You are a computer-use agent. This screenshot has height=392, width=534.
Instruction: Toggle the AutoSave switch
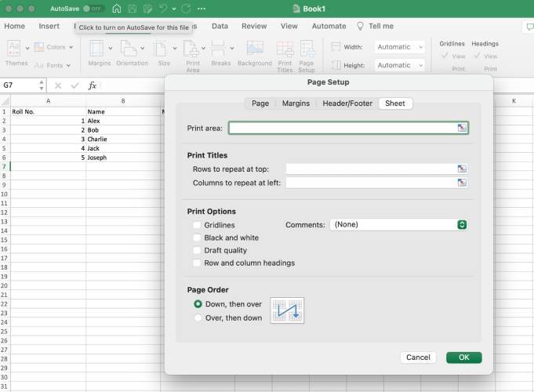click(93, 9)
